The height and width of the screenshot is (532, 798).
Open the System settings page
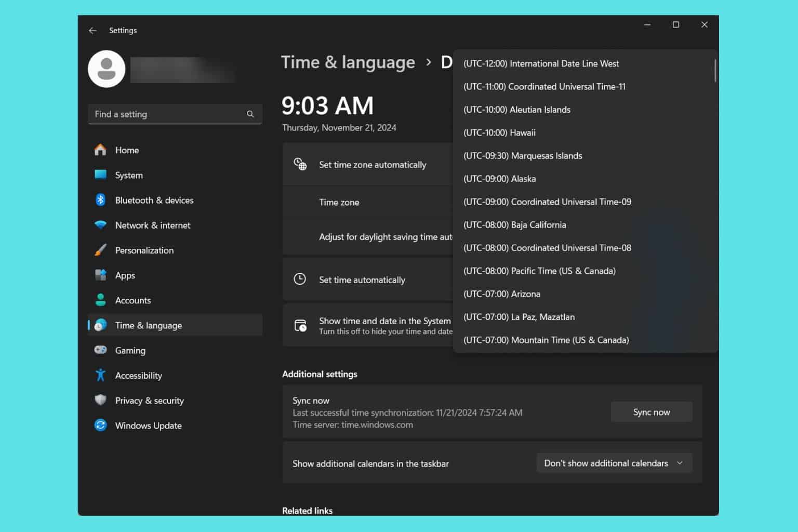(x=175, y=175)
